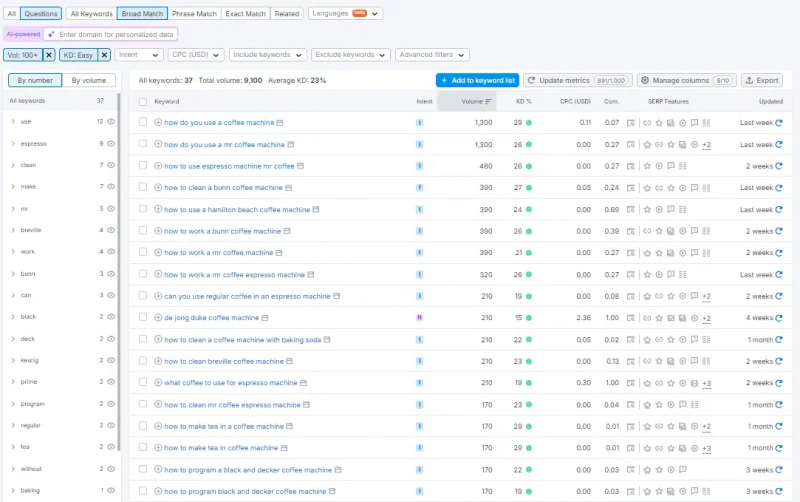Switch to the All tab
The image size is (800, 502).
click(12, 13)
